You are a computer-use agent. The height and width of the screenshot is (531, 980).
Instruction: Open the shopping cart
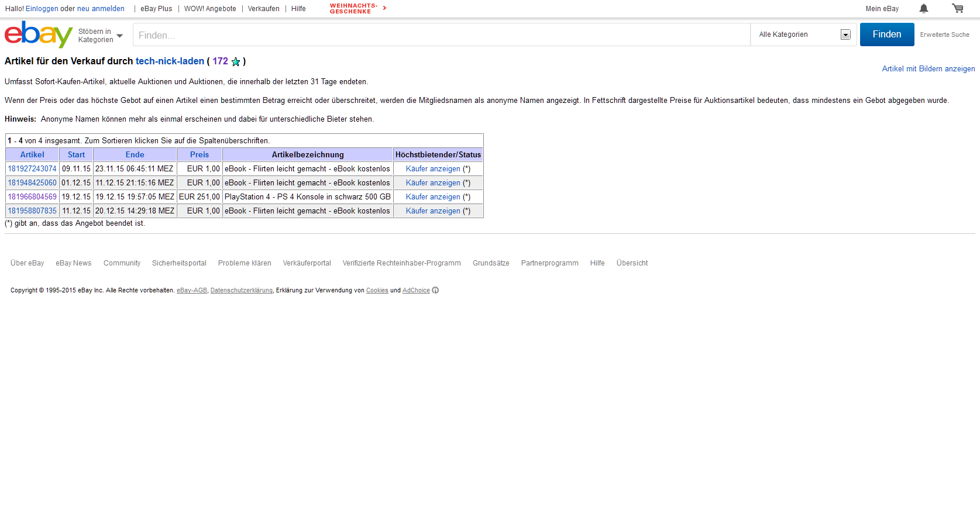point(957,8)
